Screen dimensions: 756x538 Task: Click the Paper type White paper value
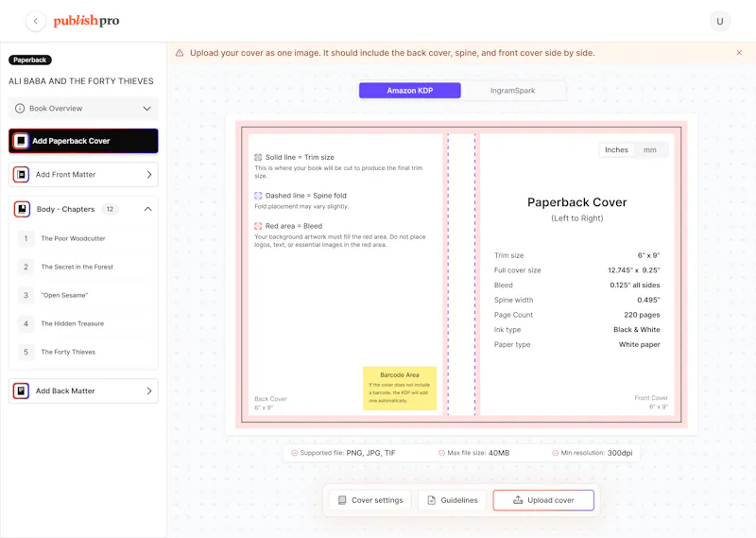[640, 344]
